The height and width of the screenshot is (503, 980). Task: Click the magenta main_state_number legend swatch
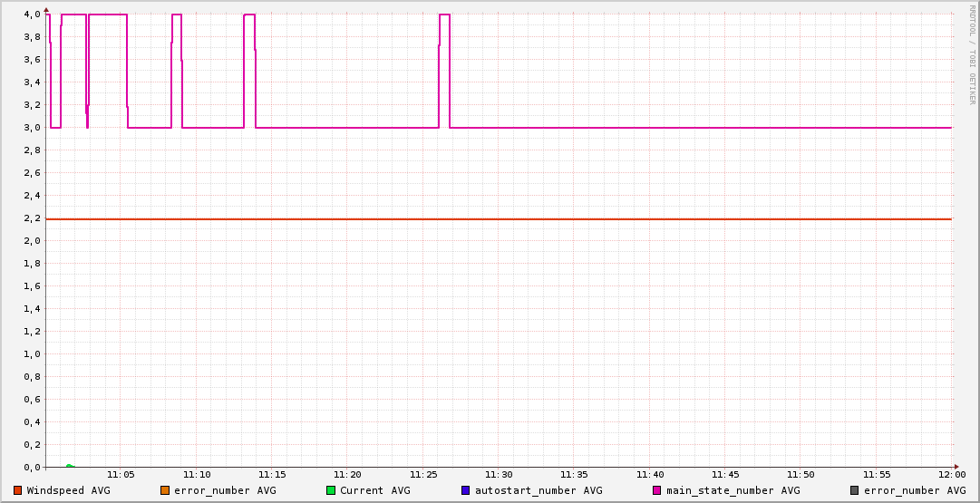(657, 490)
